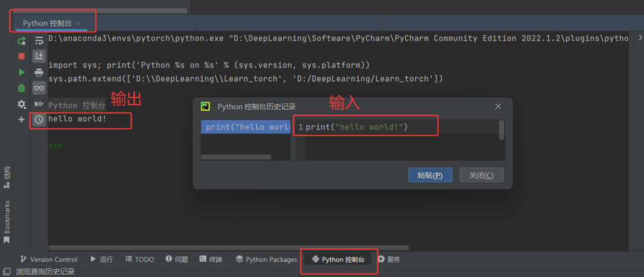Click preview pane vertical scrollbar
Screen dimensions: 644x277
click(x=501, y=130)
